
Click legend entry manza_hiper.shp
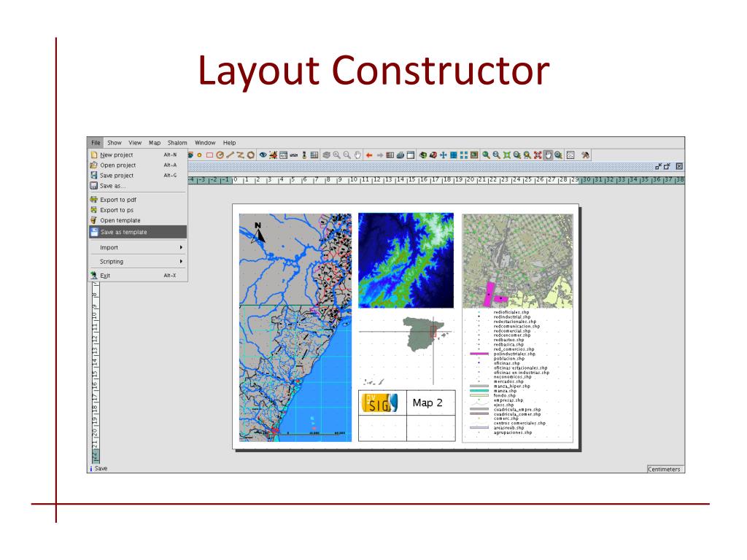coord(511,386)
